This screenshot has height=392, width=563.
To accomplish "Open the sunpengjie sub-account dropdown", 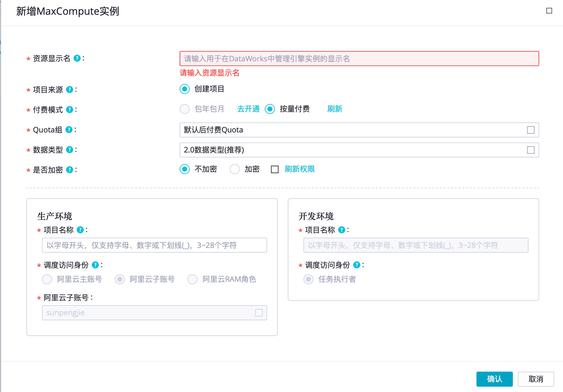I will pos(155,313).
